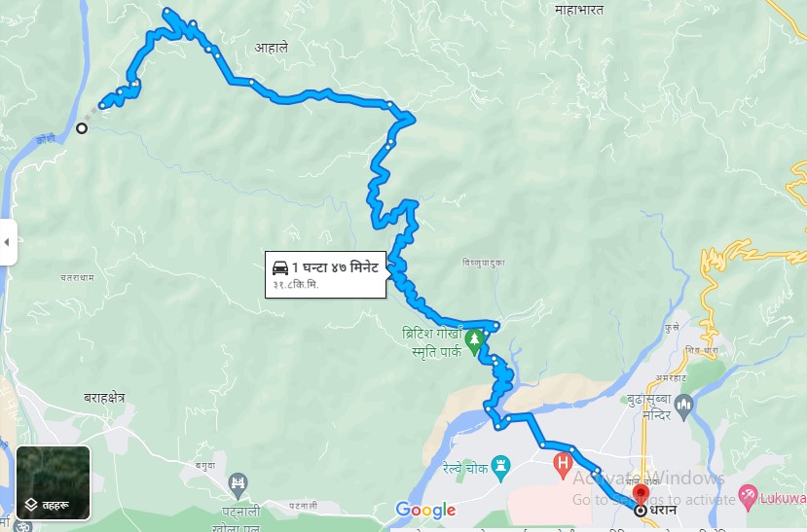The height and width of the screenshot is (532, 807).
Task: Select the 1 hour 47 minute route callout
Action: [325, 275]
